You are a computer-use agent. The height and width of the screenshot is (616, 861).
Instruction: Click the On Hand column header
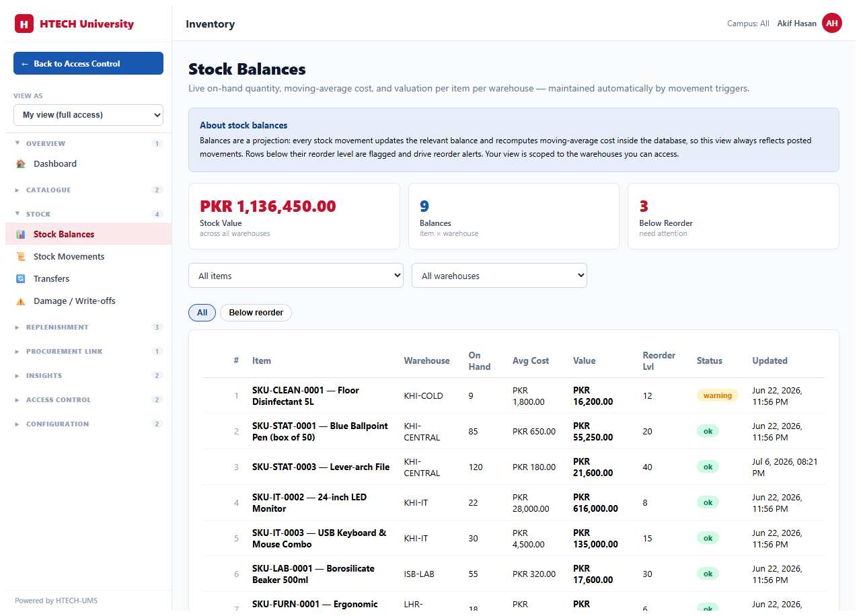pyautogui.click(x=480, y=360)
